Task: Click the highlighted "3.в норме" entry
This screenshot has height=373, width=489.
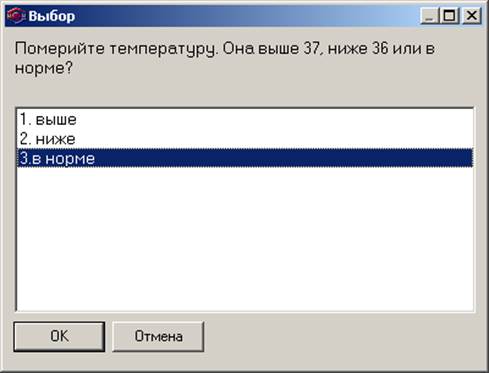Action: pyautogui.click(x=245, y=158)
